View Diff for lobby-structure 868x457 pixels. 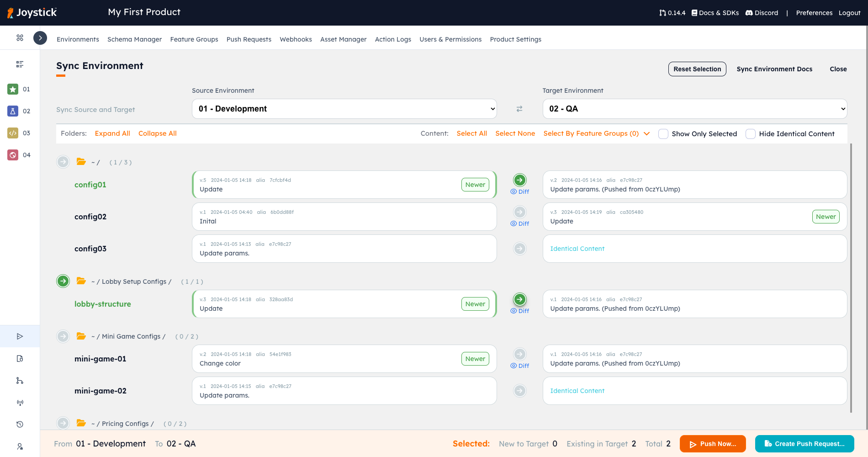click(x=520, y=311)
